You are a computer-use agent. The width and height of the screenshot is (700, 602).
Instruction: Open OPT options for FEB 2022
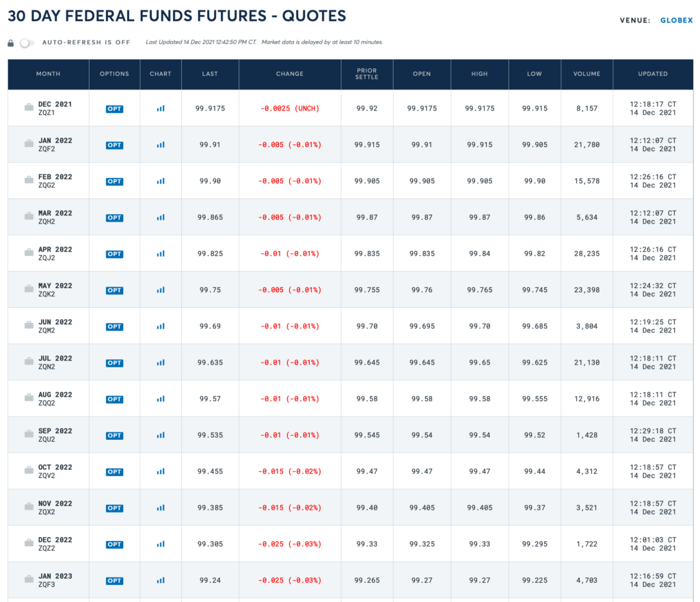tap(114, 181)
